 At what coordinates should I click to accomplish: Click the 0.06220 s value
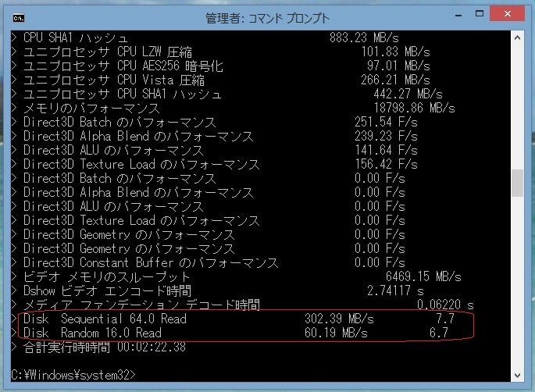[x=445, y=305]
